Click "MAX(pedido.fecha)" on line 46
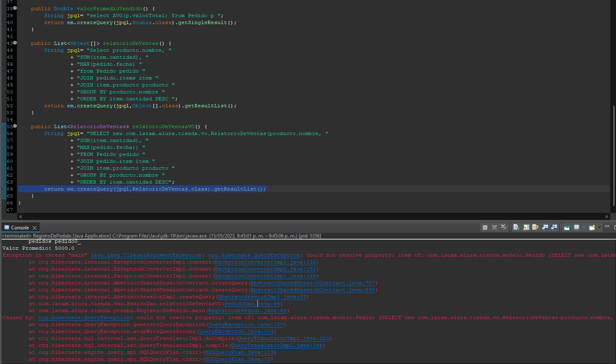The image size is (616, 364). (x=108, y=64)
